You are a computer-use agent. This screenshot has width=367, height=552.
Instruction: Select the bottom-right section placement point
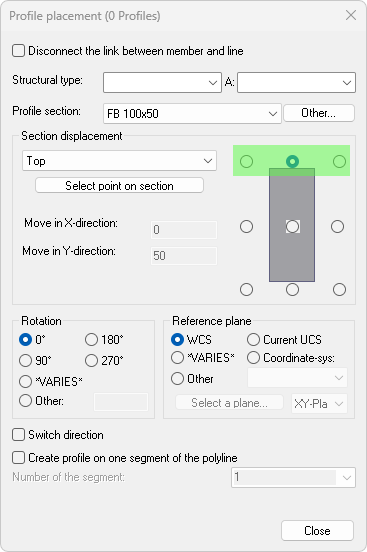click(339, 290)
